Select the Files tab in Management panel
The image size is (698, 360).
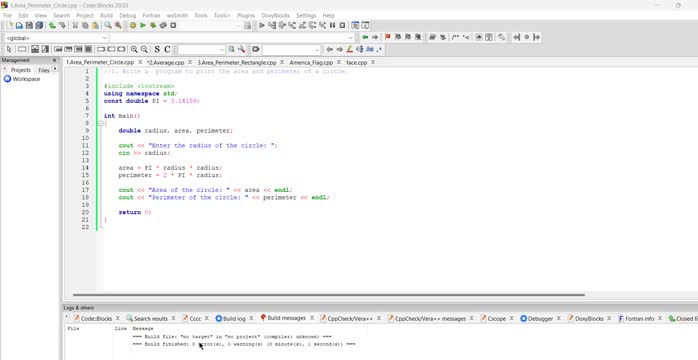coord(44,70)
